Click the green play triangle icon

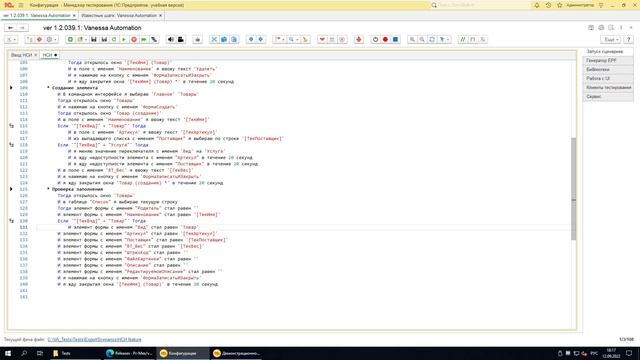(x=124, y=40)
